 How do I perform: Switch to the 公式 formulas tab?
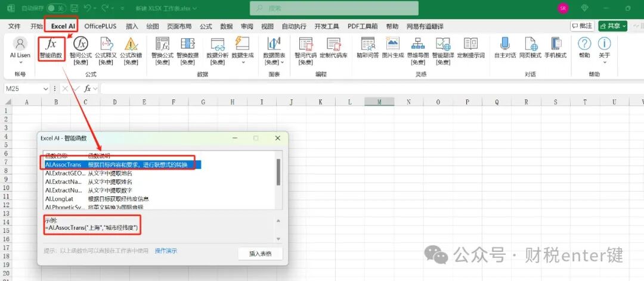(206, 26)
